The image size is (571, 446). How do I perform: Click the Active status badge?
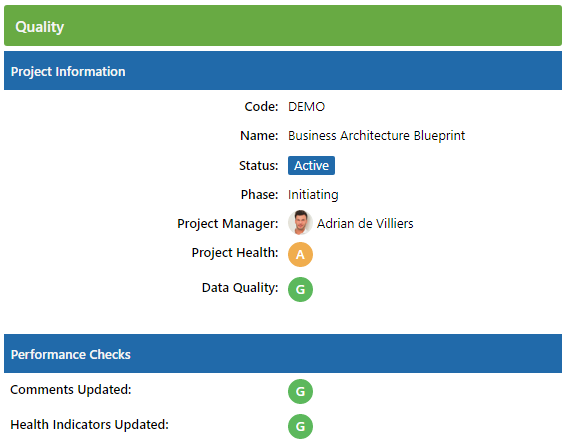pos(311,166)
